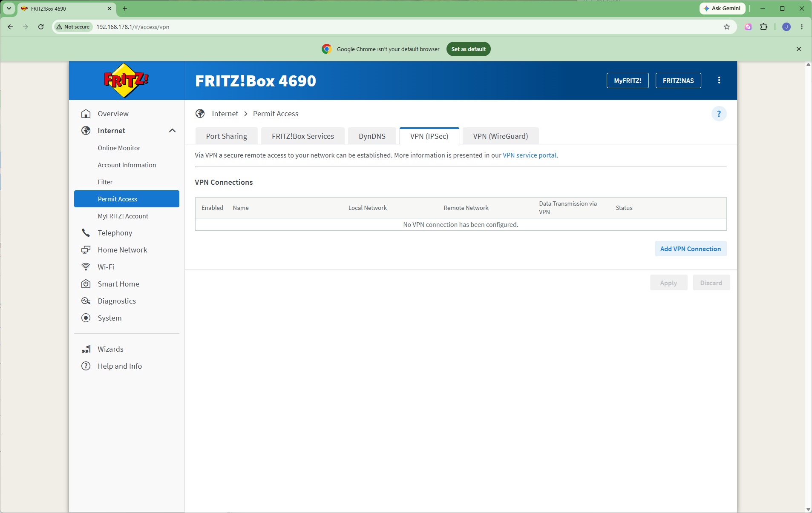Screen dimensions: 812x513
Task: Open the FRITZ!Box three-dot menu
Action: point(719,80)
